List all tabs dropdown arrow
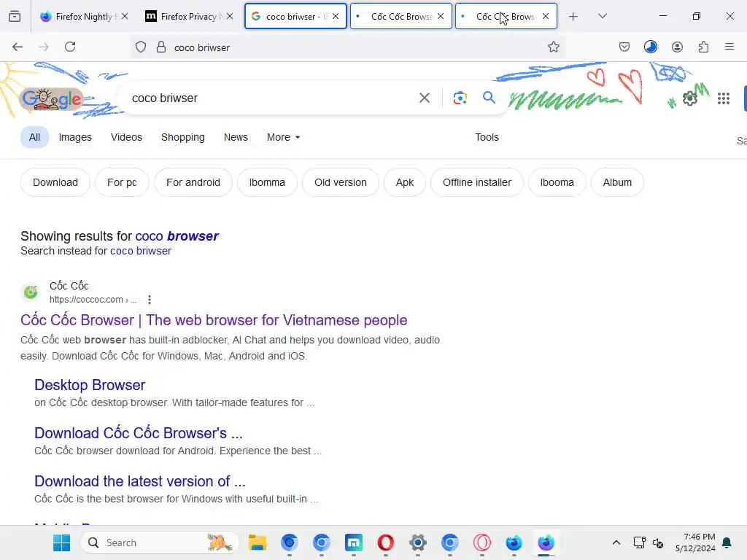Screen dimensions: 747x560 click(602, 17)
